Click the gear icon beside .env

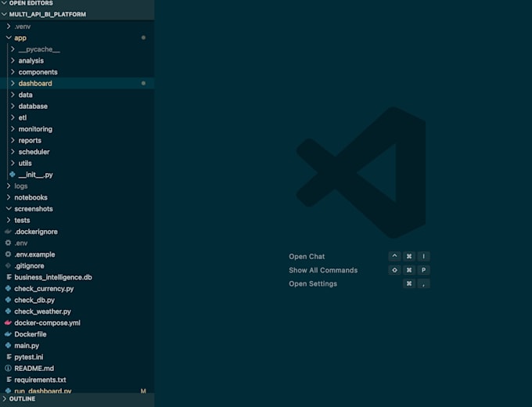point(8,243)
